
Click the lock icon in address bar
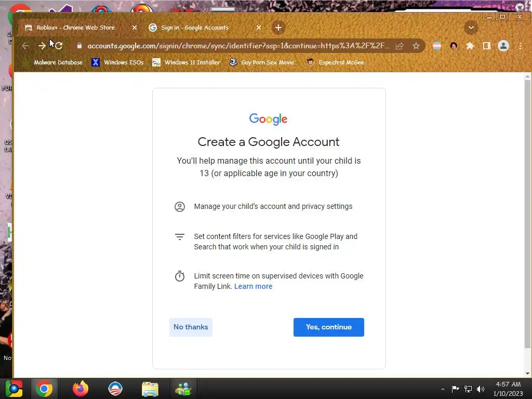pyautogui.click(x=79, y=46)
